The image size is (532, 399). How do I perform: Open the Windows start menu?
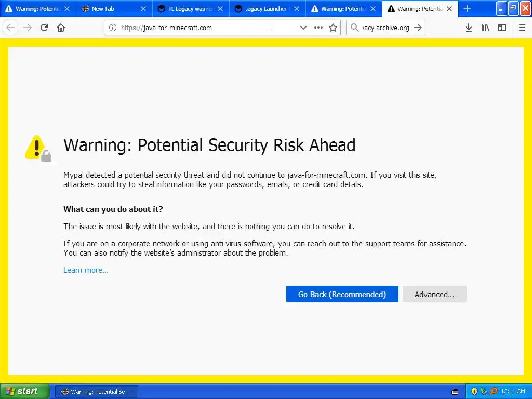point(25,392)
